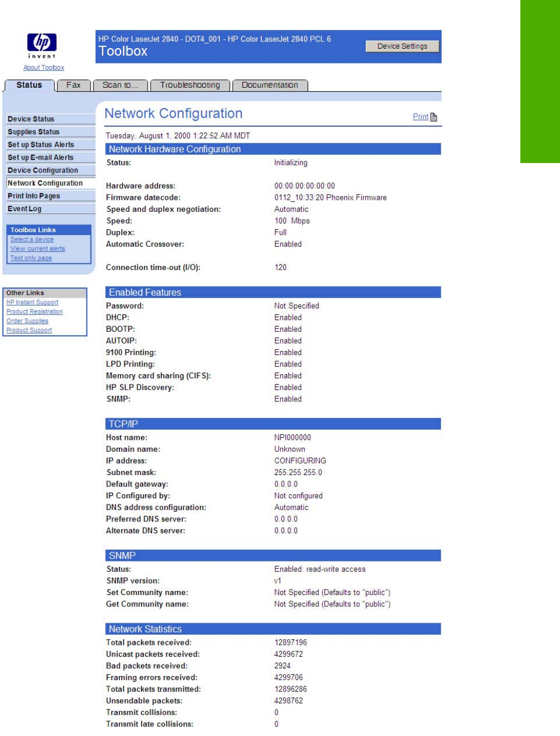Image resolution: width=560 pixels, height=736 pixels.
Task: Click host name value NPI000000
Action: click(x=293, y=438)
